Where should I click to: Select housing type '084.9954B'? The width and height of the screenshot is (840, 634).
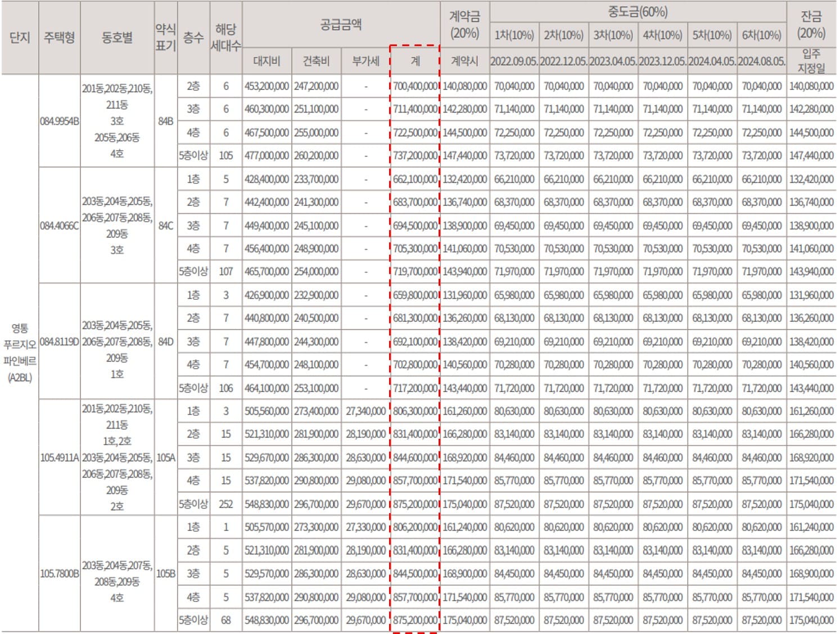tap(60, 121)
